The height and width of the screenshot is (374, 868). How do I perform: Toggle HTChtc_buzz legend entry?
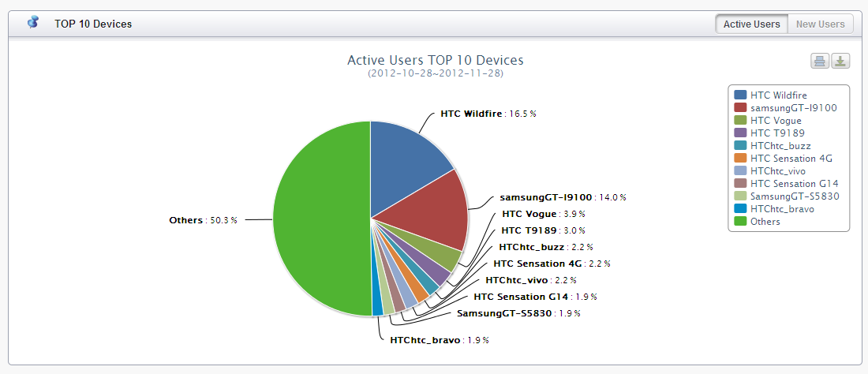click(773, 145)
